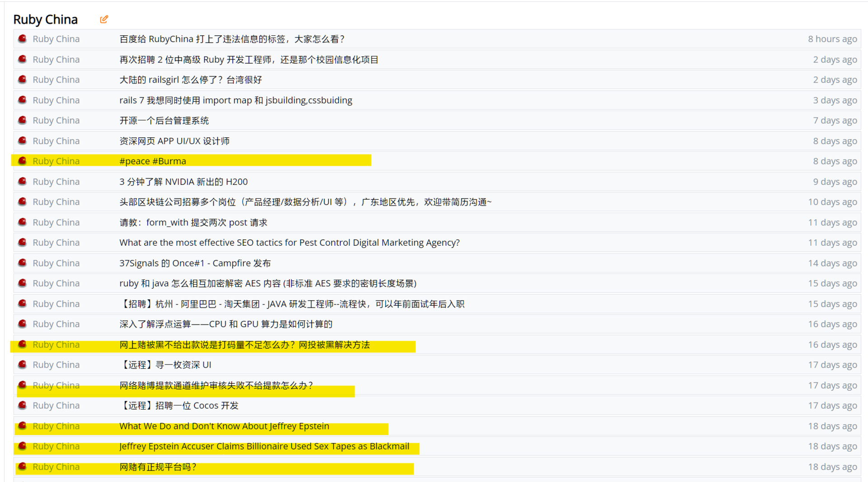Image resolution: width=868 pixels, height=482 pixels.
Task: Click the 3 days ago timestamp
Action: [835, 100]
